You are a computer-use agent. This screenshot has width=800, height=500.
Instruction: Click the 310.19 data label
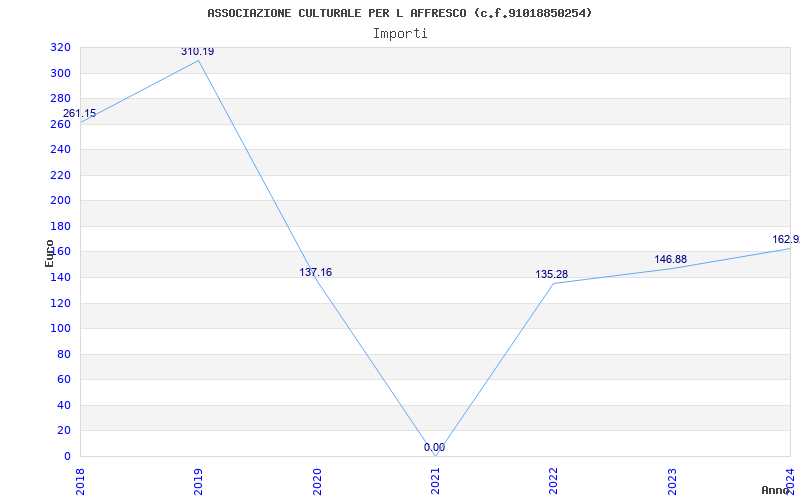point(197,52)
